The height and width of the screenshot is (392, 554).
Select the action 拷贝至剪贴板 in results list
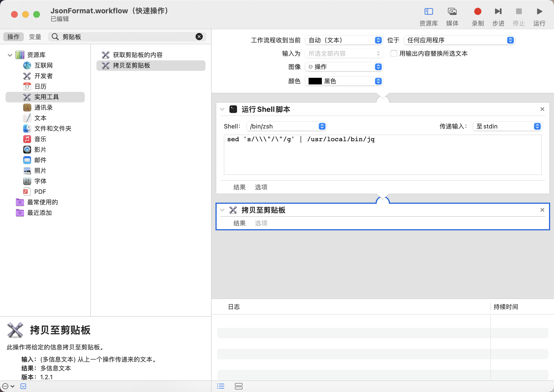click(x=151, y=65)
